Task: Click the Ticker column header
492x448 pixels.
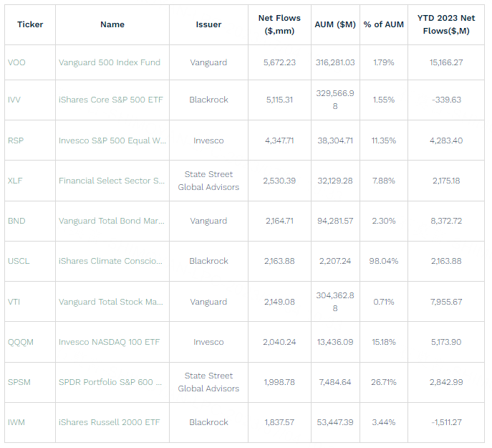Action: click(x=30, y=24)
